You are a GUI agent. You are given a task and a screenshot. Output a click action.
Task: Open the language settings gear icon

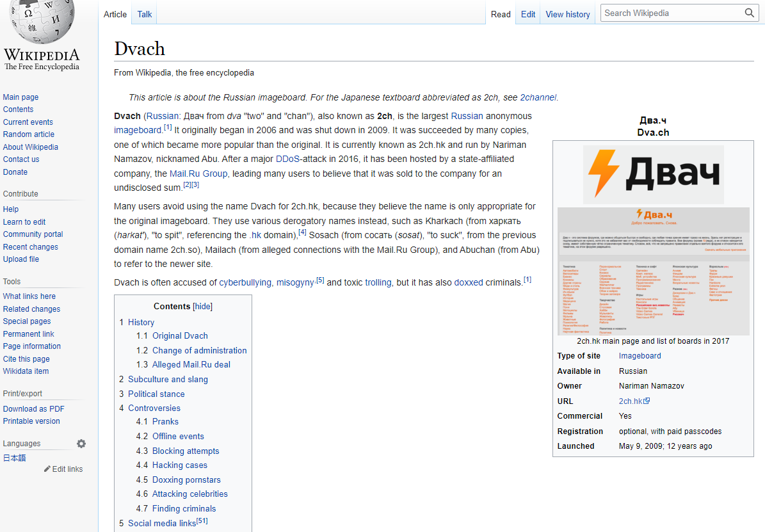81,444
